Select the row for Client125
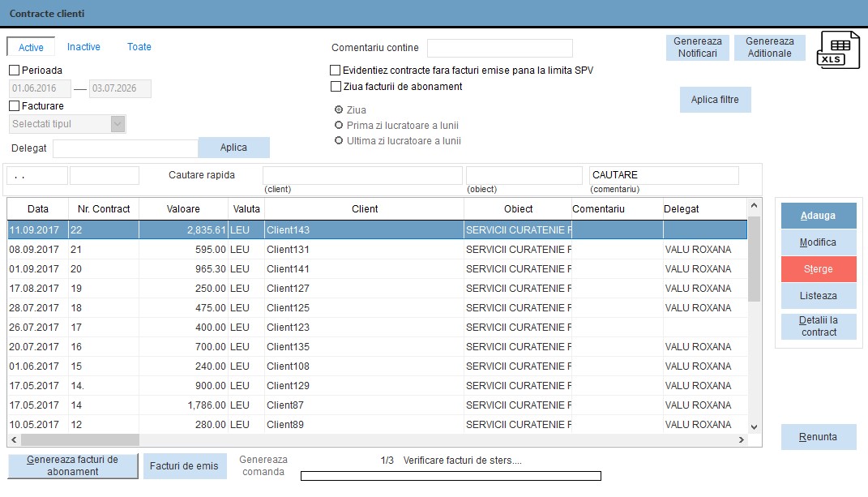 (x=377, y=307)
